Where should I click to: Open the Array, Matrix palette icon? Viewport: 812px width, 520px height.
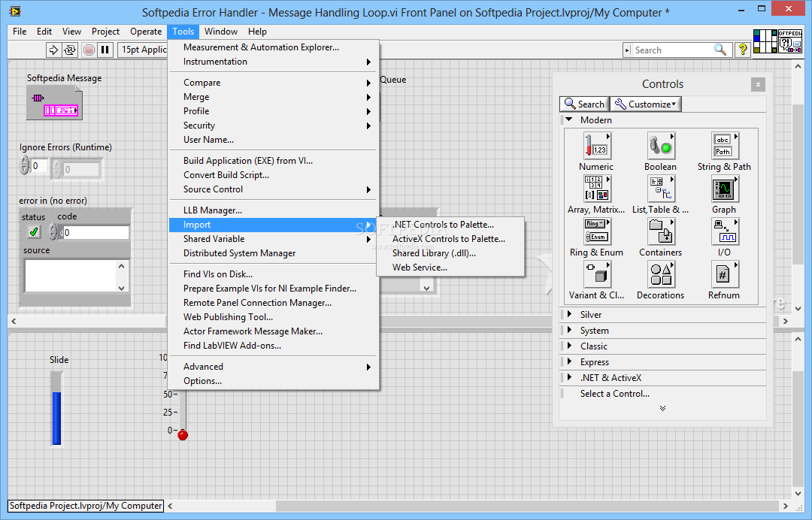point(596,189)
